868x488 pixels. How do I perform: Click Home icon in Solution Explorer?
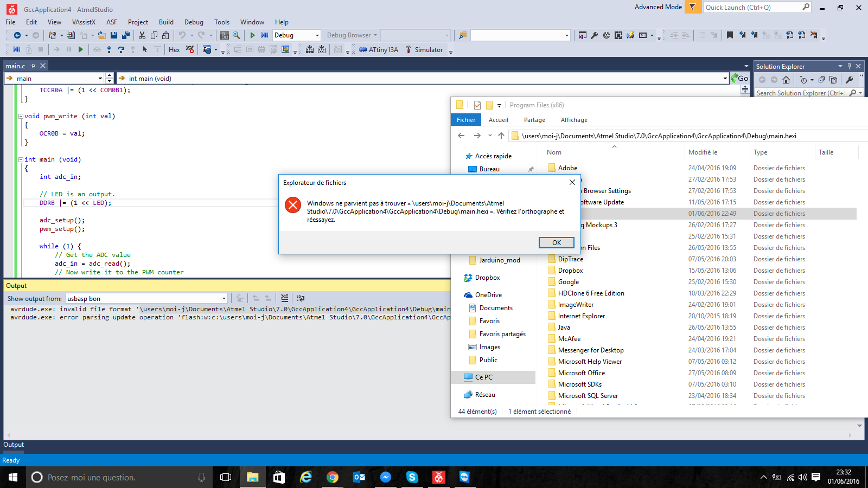coord(786,80)
